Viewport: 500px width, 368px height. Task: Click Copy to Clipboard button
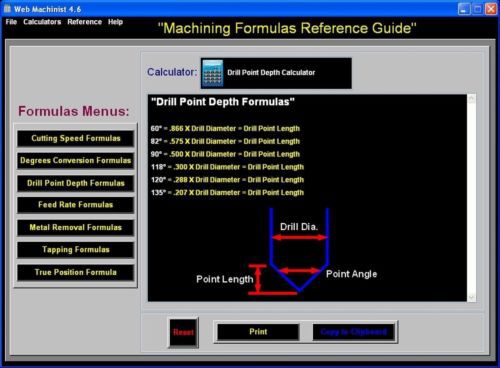[x=354, y=332]
